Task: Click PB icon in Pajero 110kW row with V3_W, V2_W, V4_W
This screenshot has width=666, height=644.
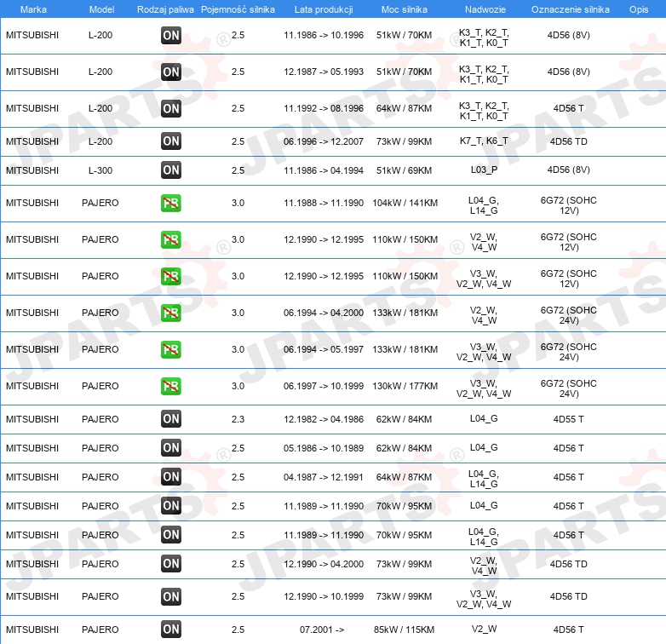Action: [x=171, y=276]
